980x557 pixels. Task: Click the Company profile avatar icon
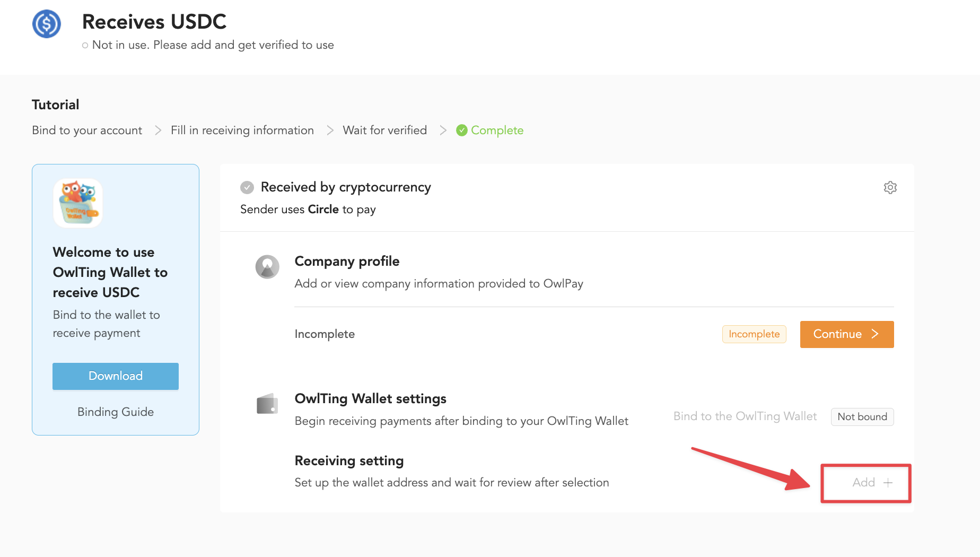(267, 266)
